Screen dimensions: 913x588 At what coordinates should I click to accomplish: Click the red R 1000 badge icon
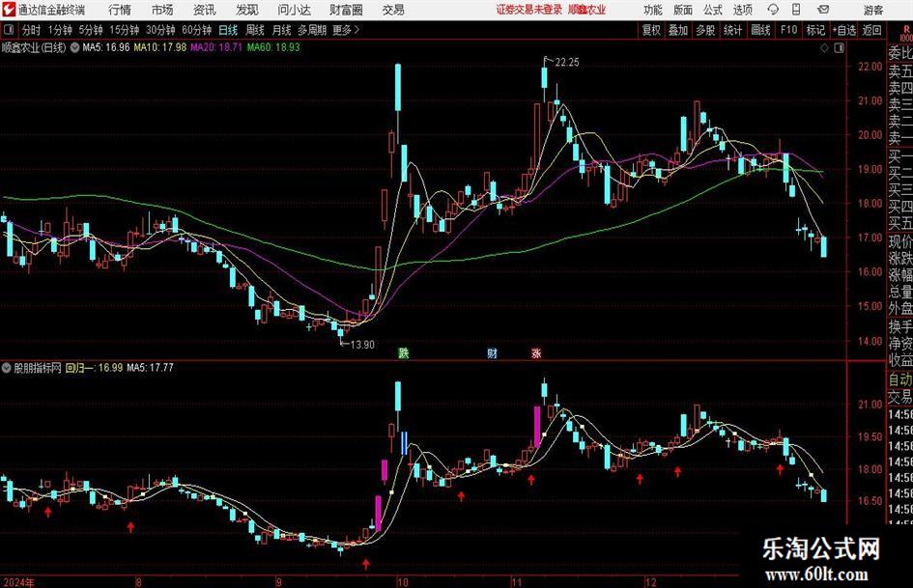[x=906, y=33]
